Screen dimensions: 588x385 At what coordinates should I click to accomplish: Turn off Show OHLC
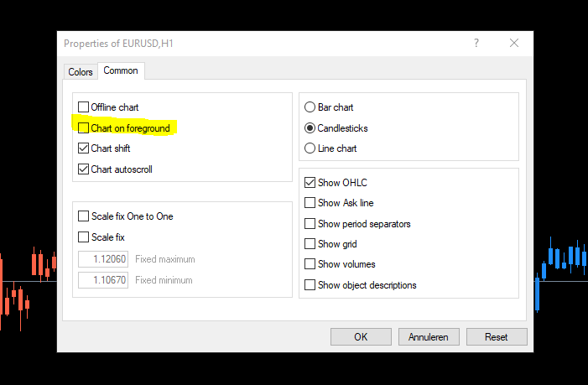(x=310, y=182)
